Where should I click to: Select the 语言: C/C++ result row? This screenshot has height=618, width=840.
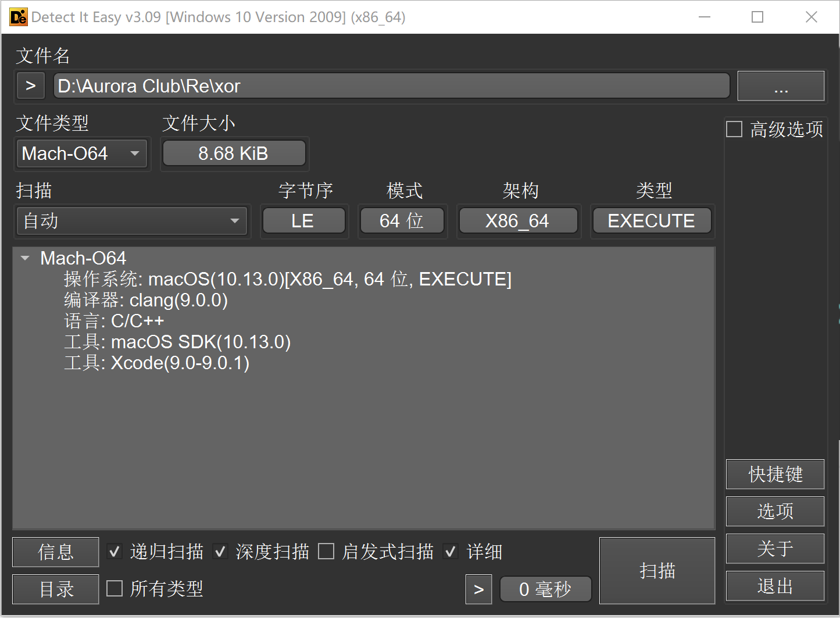(x=114, y=321)
